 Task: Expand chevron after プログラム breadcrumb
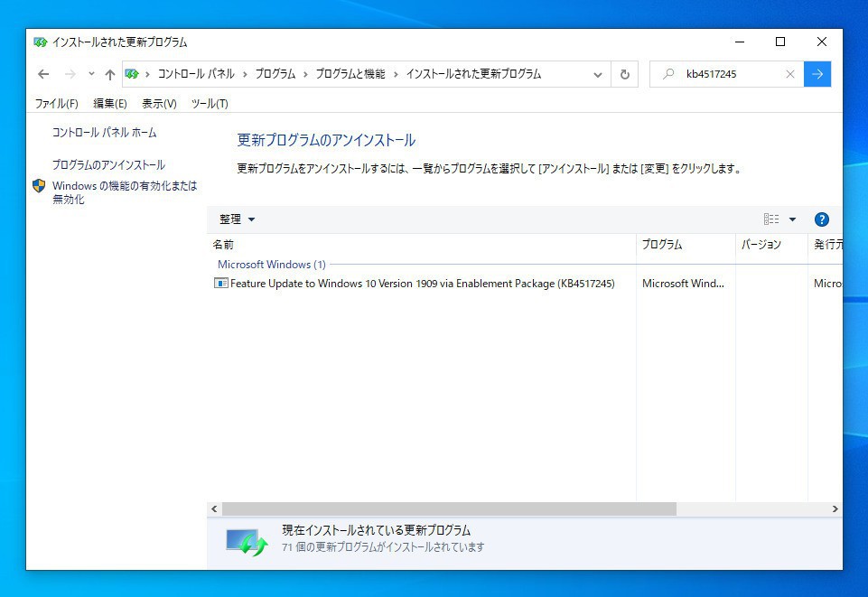(305, 74)
